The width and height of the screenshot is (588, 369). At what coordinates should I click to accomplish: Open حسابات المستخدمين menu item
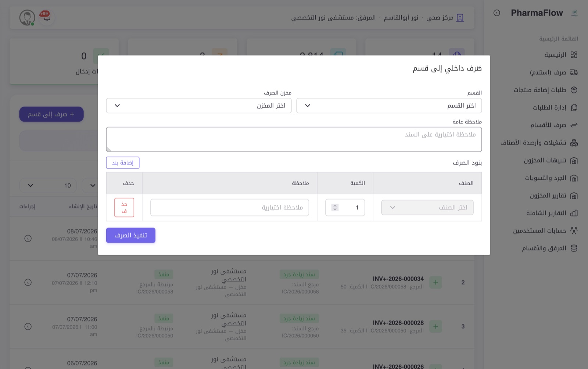coord(540,230)
